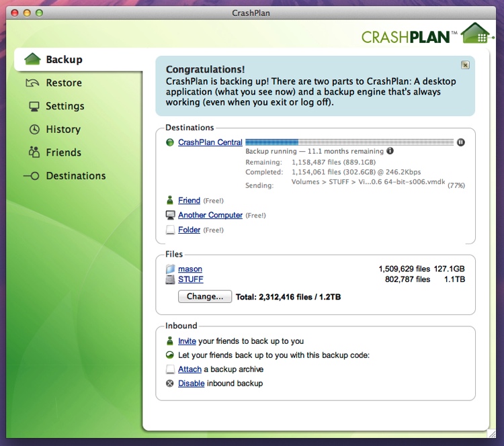Click the History clock icon
The image size is (504, 446).
[x=34, y=129]
